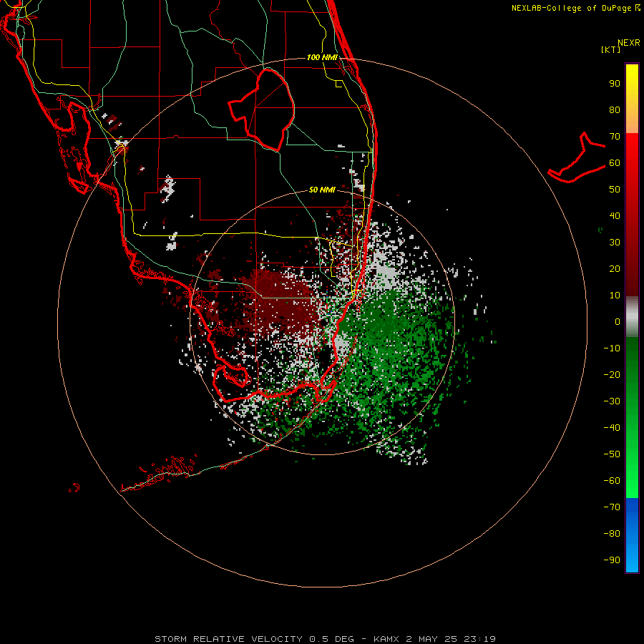The height and width of the screenshot is (644, 644).
Task: Click the 90 knot value on the scale
Action: point(615,84)
